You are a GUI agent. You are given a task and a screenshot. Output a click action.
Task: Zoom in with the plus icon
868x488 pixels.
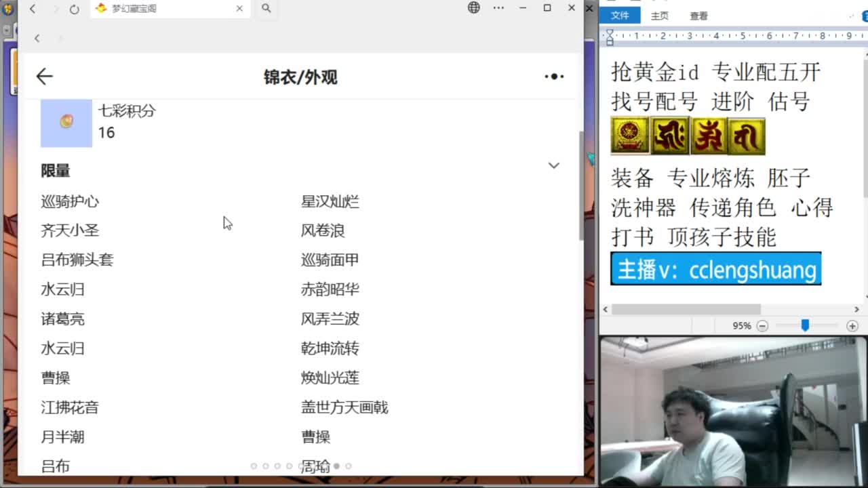[852, 326]
